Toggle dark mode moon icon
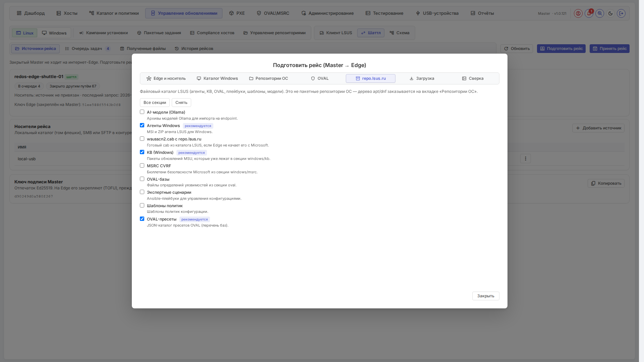 coord(610,13)
